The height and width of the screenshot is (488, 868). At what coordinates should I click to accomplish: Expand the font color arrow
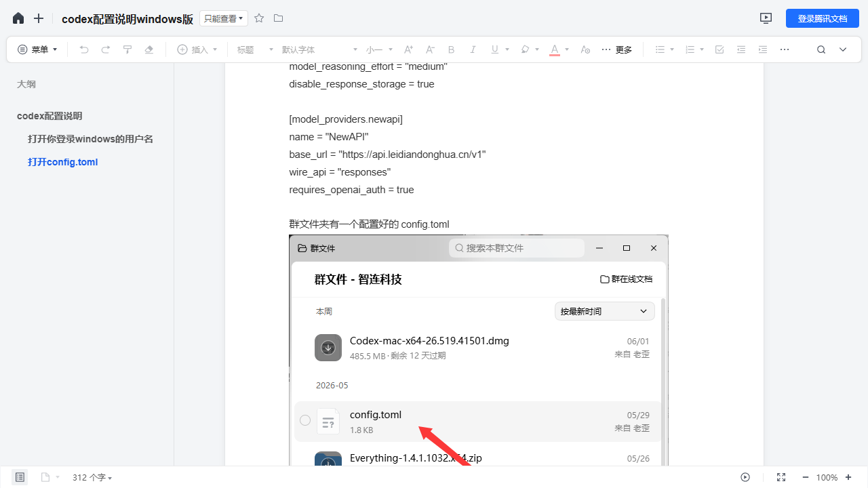567,49
